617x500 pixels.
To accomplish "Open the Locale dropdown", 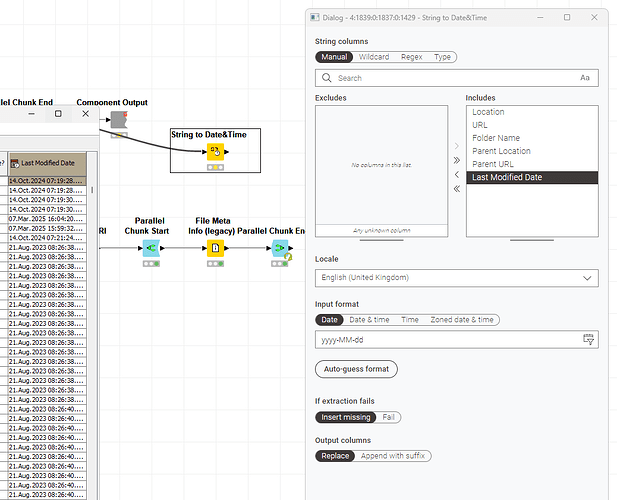I will (x=457, y=277).
